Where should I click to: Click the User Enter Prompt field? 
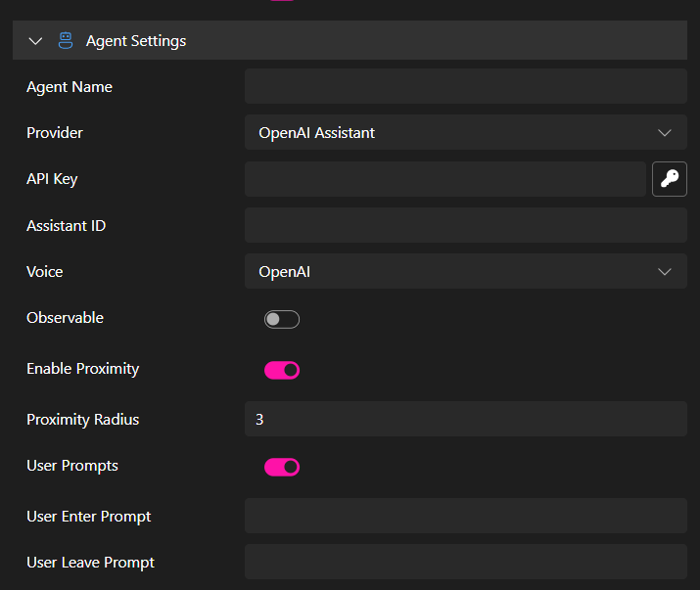pos(465,517)
